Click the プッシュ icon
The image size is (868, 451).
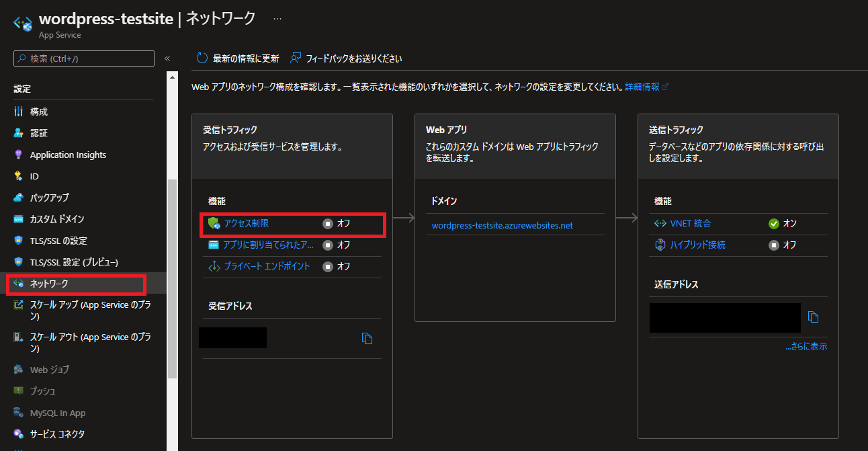point(18,391)
